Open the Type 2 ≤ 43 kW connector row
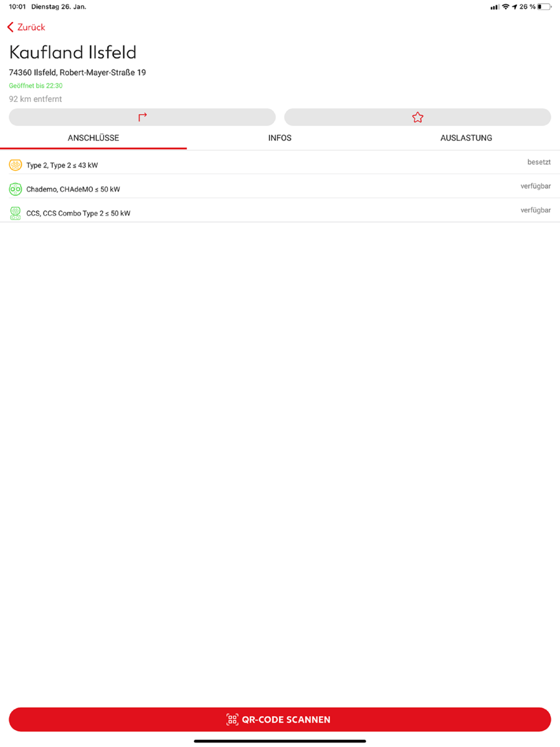 pos(280,162)
